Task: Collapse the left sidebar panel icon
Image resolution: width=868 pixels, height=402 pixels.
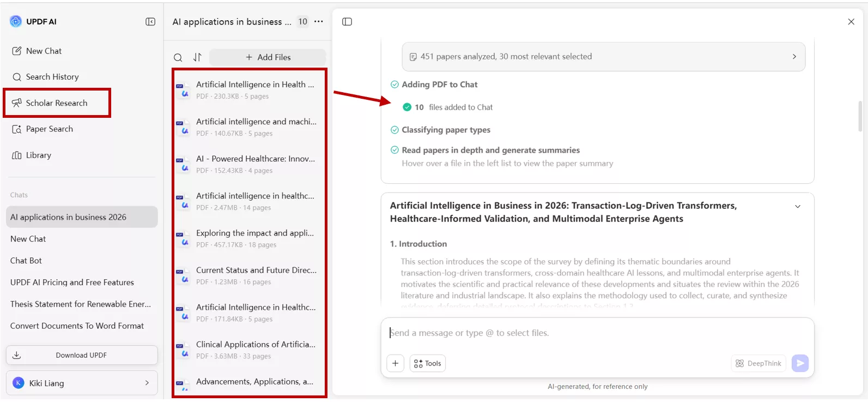Action: 150,22
